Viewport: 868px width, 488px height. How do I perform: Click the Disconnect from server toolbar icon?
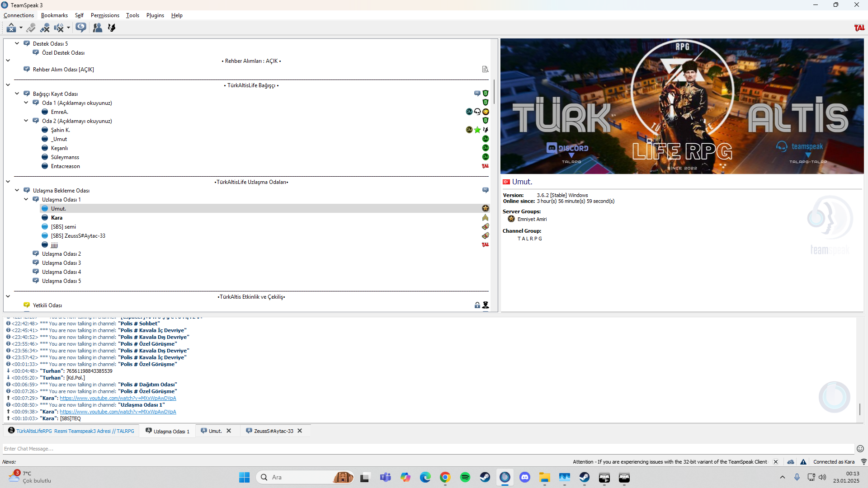pos(11,28)
